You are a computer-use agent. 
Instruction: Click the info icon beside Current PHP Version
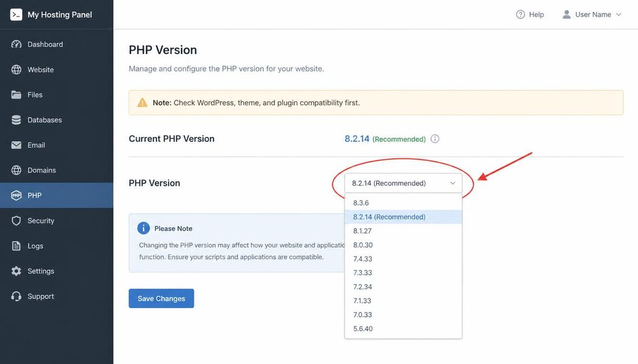(x=435, y=139)
